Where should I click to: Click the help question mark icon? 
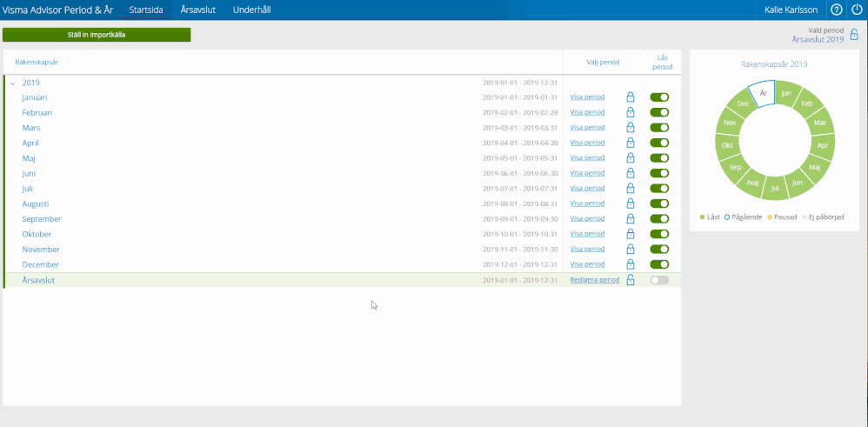coord(837,10)
